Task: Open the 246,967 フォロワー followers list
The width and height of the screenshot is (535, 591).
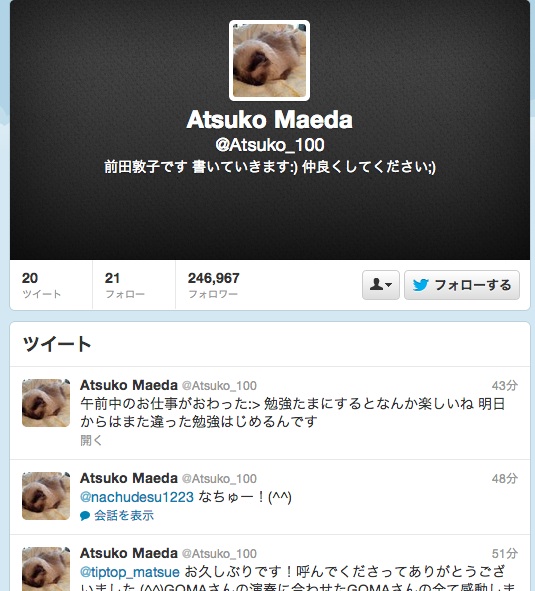Action: 213,285
